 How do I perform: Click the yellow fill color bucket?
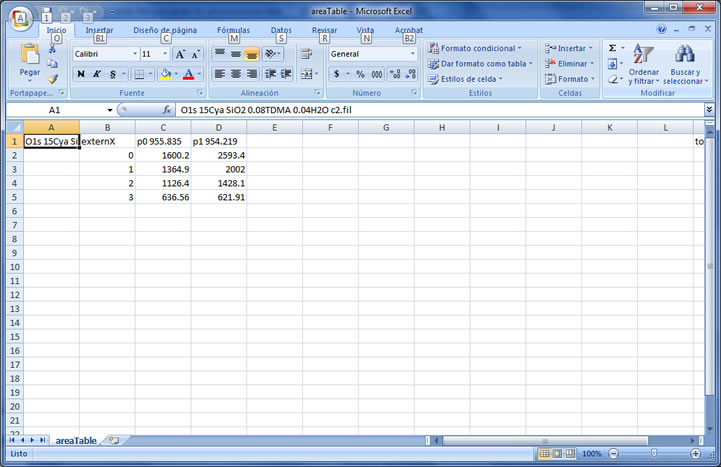click(164, 74)
